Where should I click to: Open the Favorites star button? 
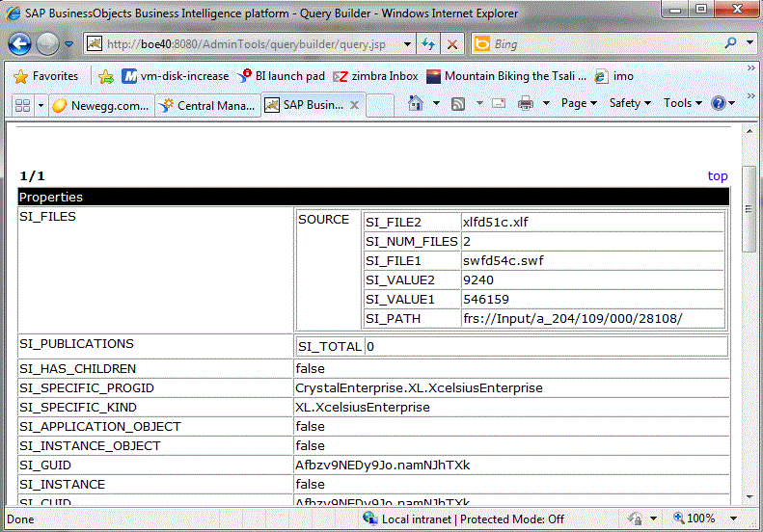pyautogui.click(x=46, y=76)
